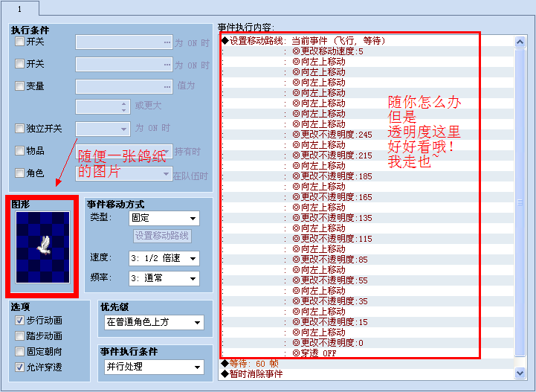The image size is (536, 392).
Task: Select the 更改不透明度:35 row
Action: coord(367,301)
